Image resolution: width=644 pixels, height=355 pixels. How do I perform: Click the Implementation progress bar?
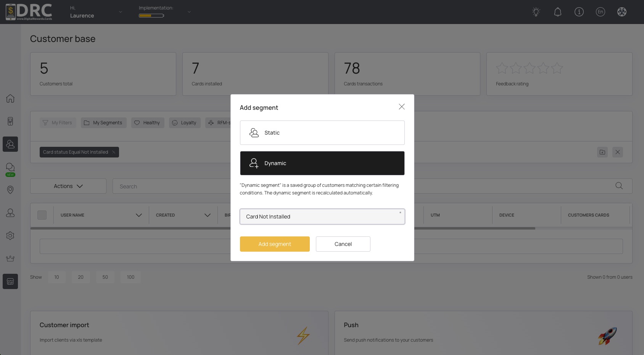point(151,16)
